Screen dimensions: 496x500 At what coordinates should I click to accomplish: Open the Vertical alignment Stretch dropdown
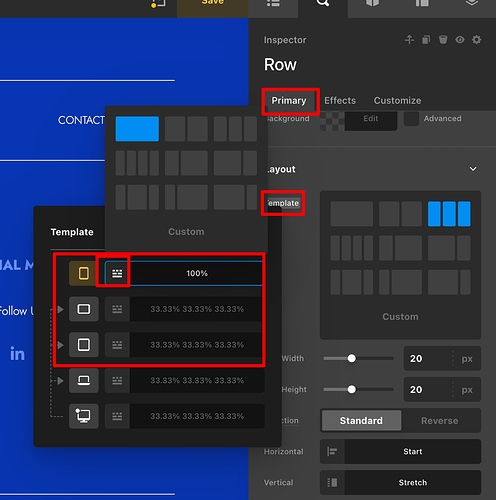point(400,482)
